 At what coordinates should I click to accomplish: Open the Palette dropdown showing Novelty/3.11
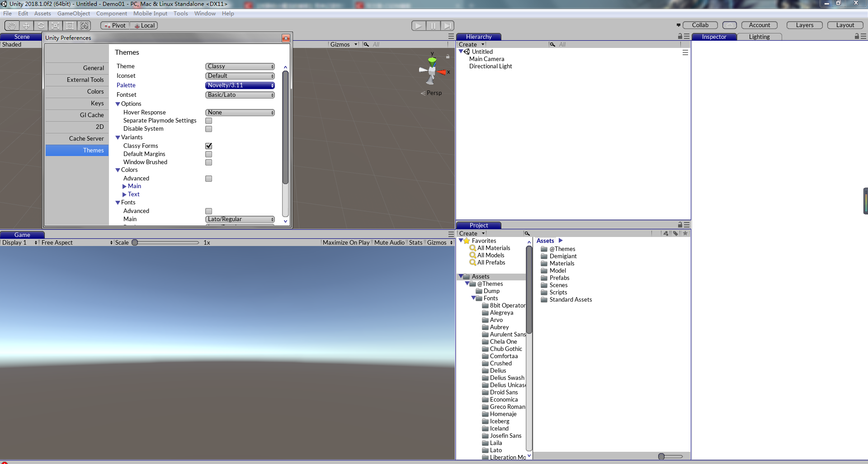coord(240,85)
